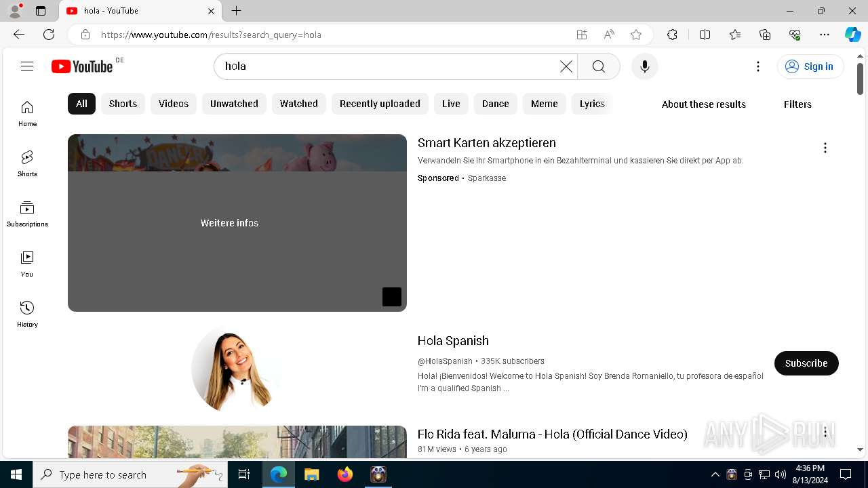
Task: Open Windows notification center
Action: click(x=846, y=474)
